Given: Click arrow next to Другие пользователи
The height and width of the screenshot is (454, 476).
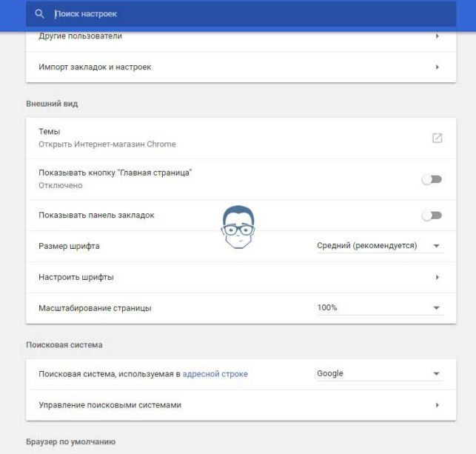Looking at the screenshot, I should (x=438, y=36).
